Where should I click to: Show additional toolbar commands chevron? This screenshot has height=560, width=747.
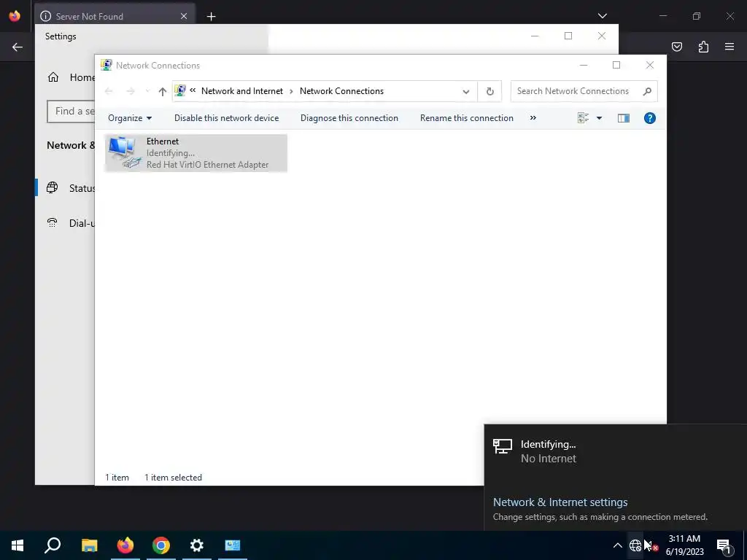(533, 117)
